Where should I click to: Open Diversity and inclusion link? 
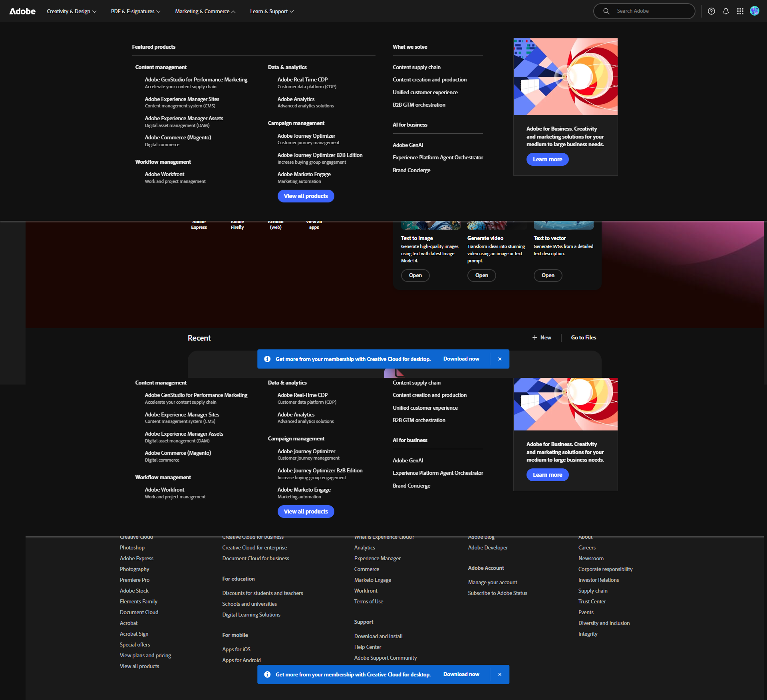pyautogui.click(x=604, y=623)
